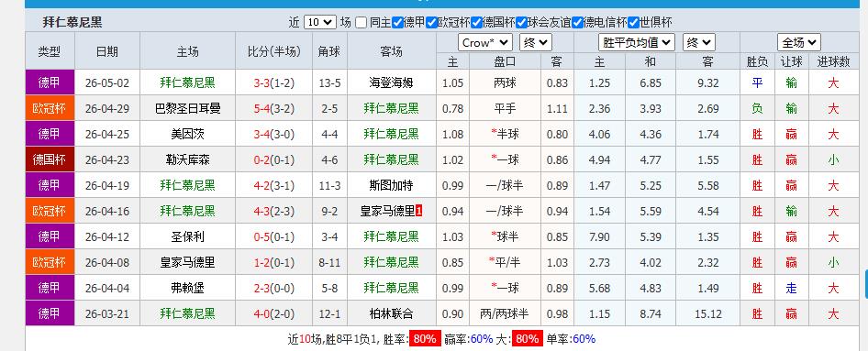Click the 比分(半场) column header
The width and height of the screenshot is (868, 351).
(x=274, y=52)
